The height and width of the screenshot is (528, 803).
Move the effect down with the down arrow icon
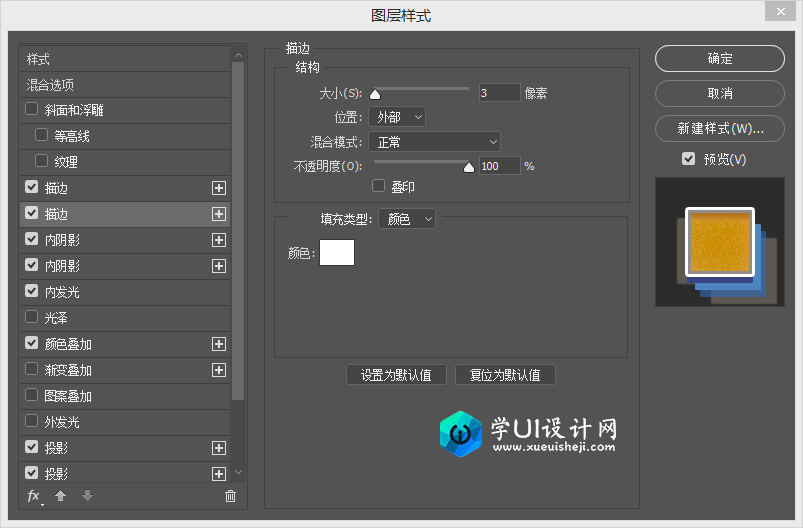[x=88, y=496]
